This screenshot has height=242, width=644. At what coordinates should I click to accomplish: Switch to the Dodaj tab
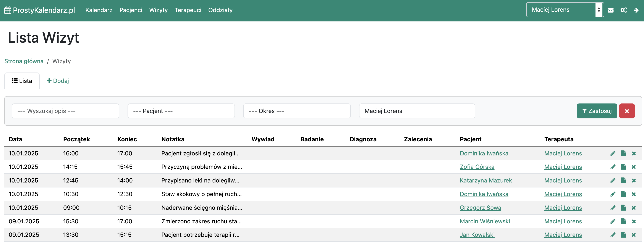coord(58,81)
